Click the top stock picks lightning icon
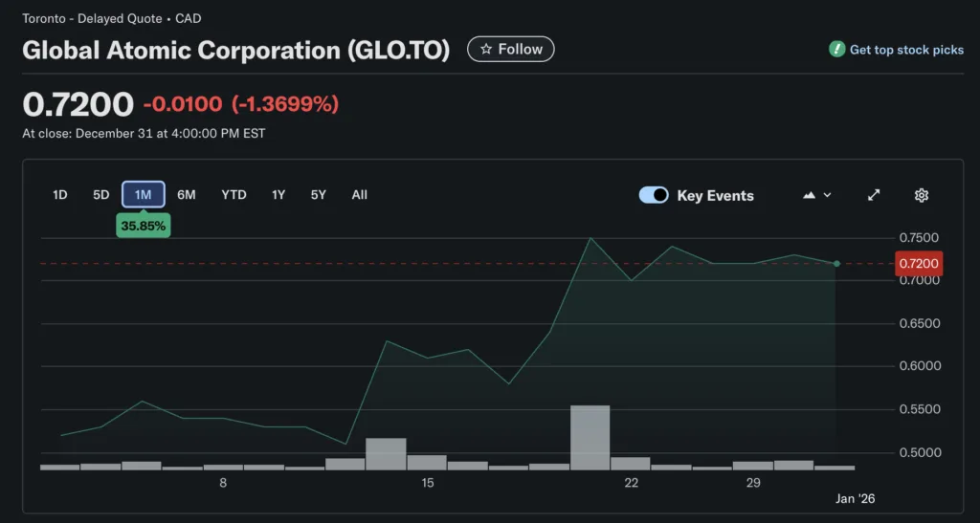980x523 pixels. coord(837,49)
